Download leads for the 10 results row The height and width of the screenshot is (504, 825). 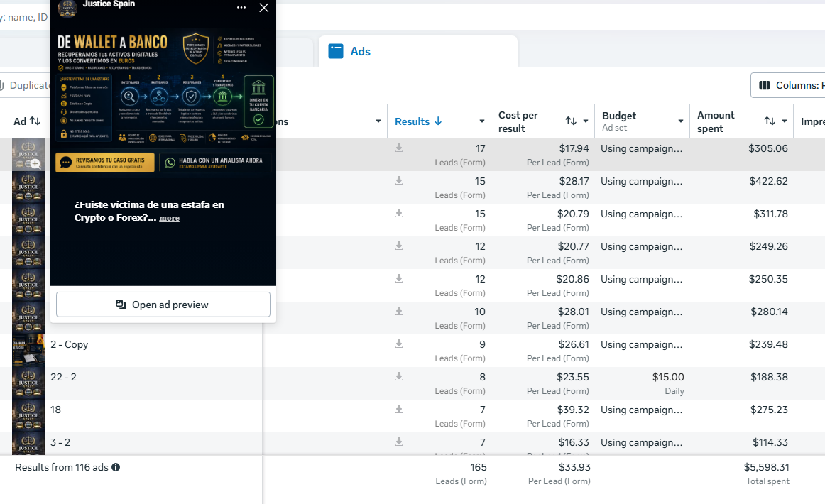pos(399,311)
